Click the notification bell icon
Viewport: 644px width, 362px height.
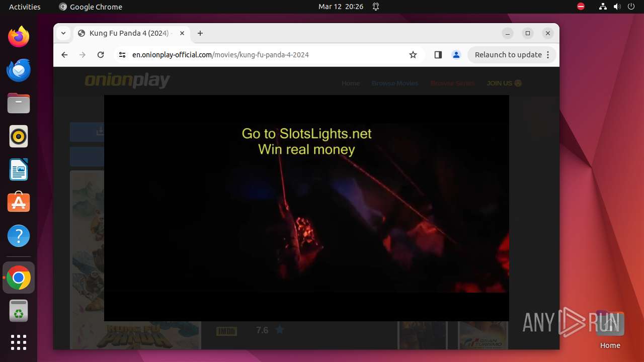(x=376, y=7)
